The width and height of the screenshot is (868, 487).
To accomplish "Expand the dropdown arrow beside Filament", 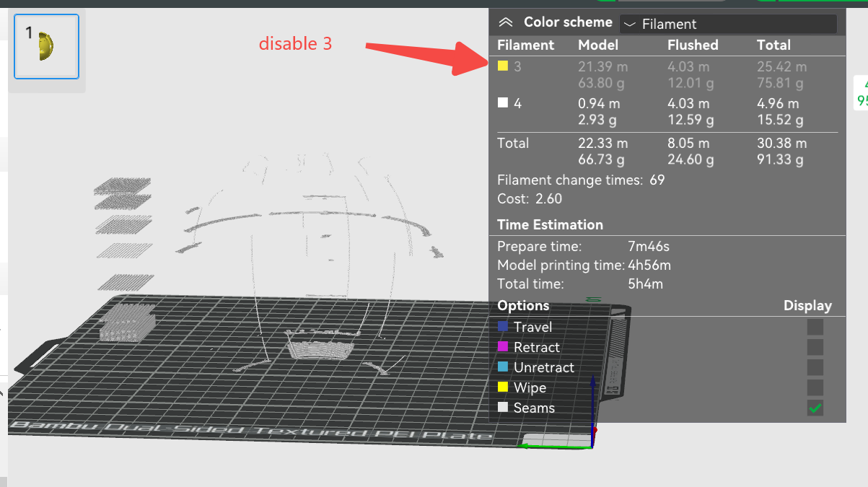I will click(630, 24).
